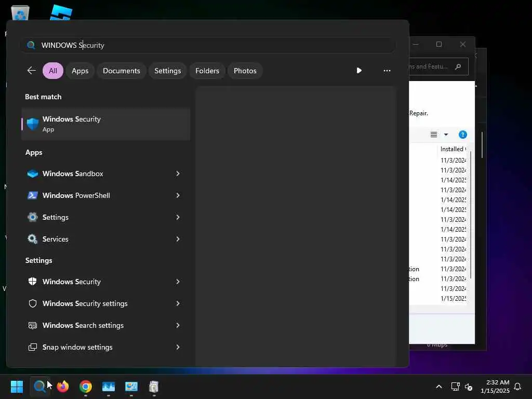
Task: Click the Windows Sandbox icon
Action: 33,174
